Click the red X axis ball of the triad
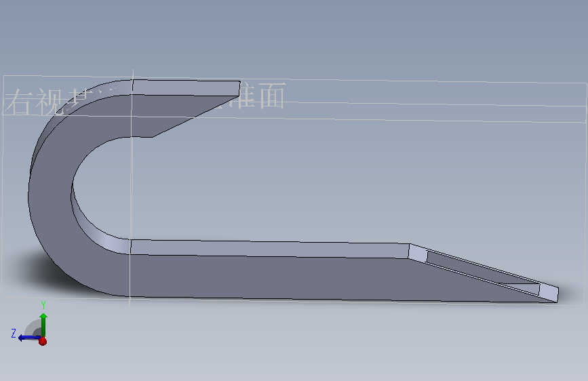This screenshot has height=381, width=588. coord(43,341)
